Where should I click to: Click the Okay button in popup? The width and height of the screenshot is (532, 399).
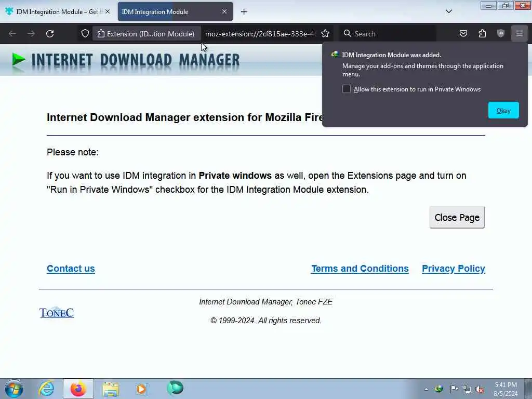point(503,110)
